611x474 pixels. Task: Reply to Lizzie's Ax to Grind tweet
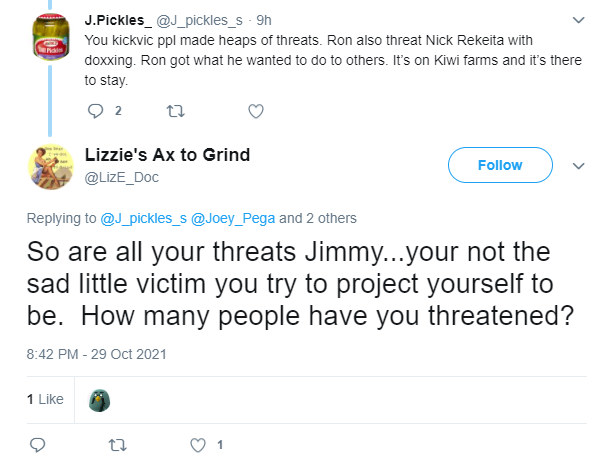38,445
